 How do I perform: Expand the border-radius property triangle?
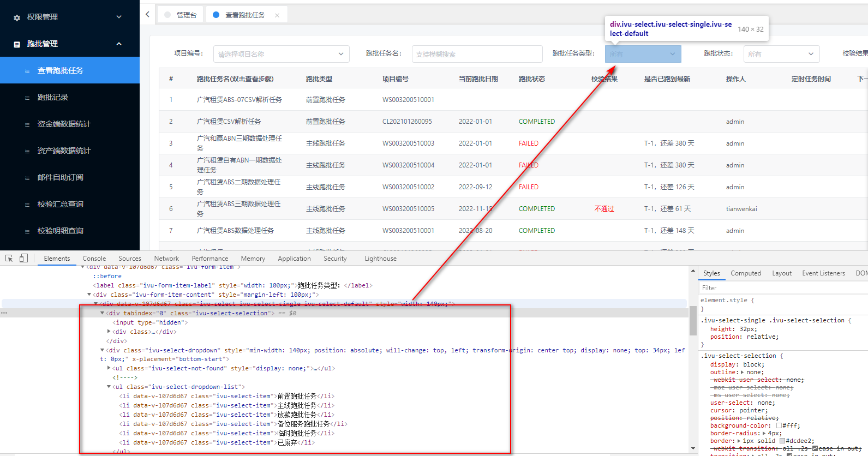click(x=765, y=433)
